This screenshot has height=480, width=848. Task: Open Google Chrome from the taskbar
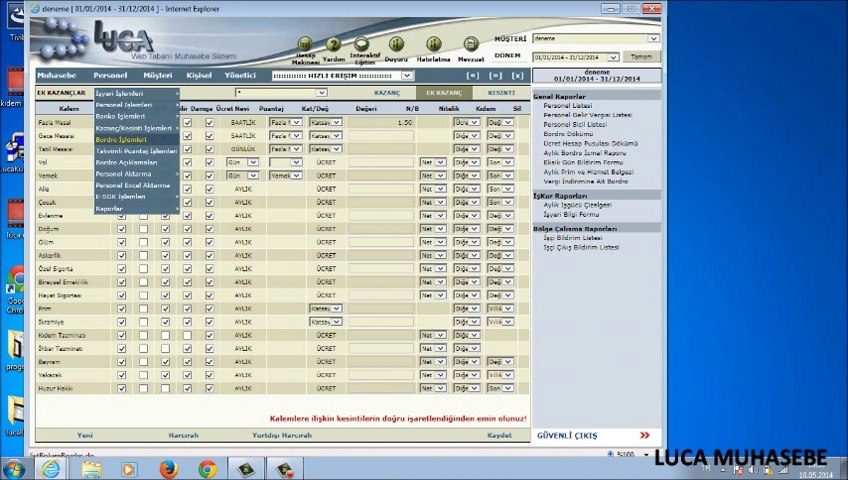[x=207, y=469]
